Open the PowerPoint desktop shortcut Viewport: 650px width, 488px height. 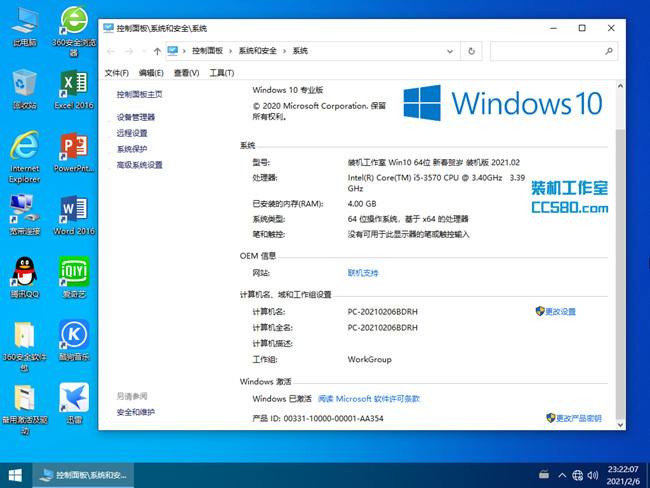pos(74,153)
